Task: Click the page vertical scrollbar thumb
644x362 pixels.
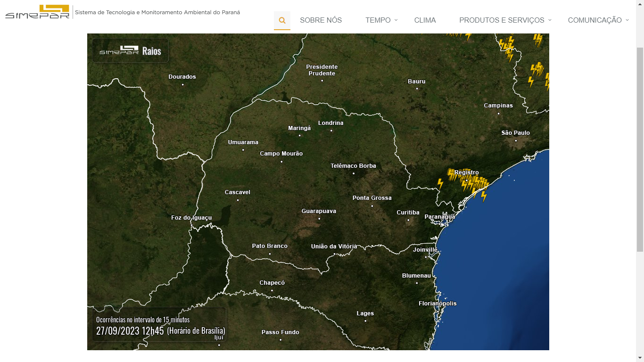Action: pyautogui.click(x=640, y=149)
